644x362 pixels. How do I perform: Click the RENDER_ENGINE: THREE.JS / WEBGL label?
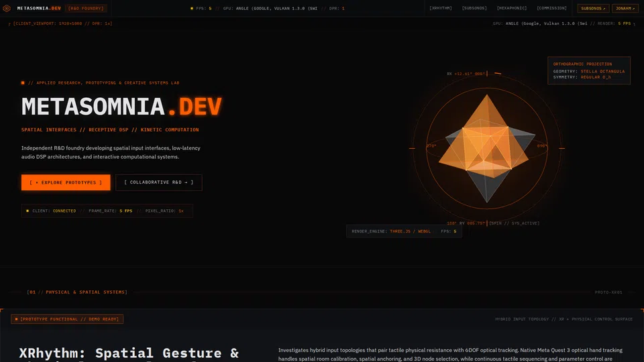pyautogui.click(x=391, y=231)
